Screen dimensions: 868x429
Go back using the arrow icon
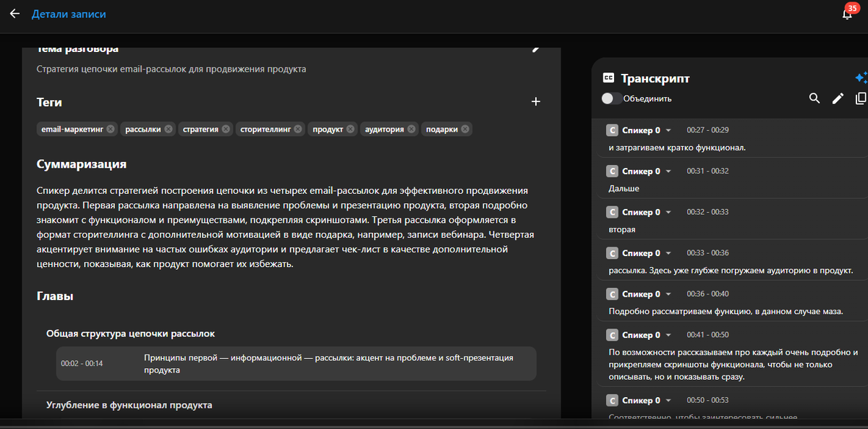tap(14, 14)
